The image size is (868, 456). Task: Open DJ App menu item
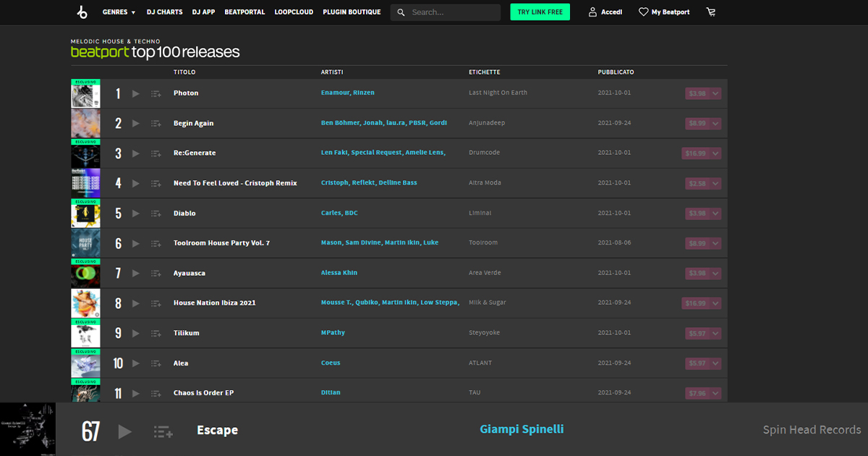(204, 12)
